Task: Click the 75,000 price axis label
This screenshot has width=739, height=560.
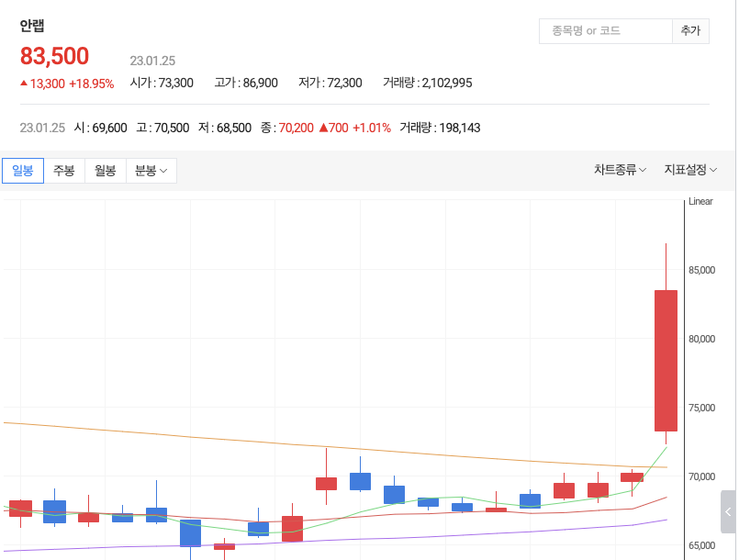Action: tap(701, 408)
